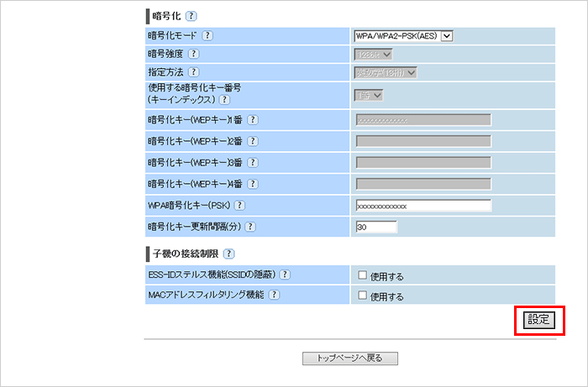Image resolution: width=588 pixels, height=387 pixels.
Task: Click help icon next to 指定方法
Action: (194, 73)
